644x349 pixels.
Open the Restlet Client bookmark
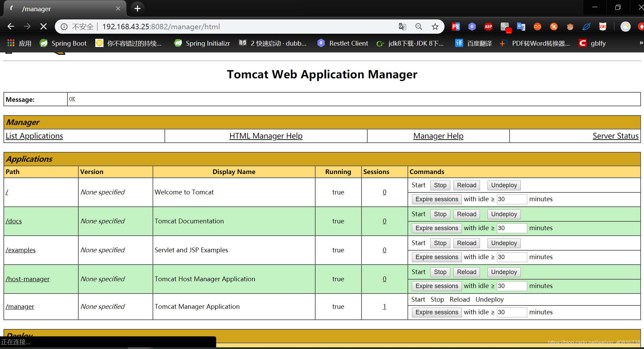pos(343,43)
